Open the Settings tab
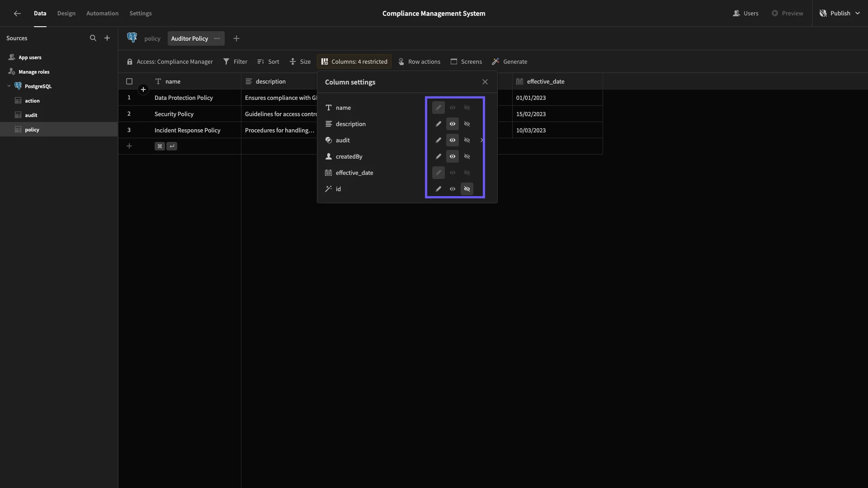Image resolution: width=868 pixels, height=488 pixels. pyautogui.click(x=141, y=14)
